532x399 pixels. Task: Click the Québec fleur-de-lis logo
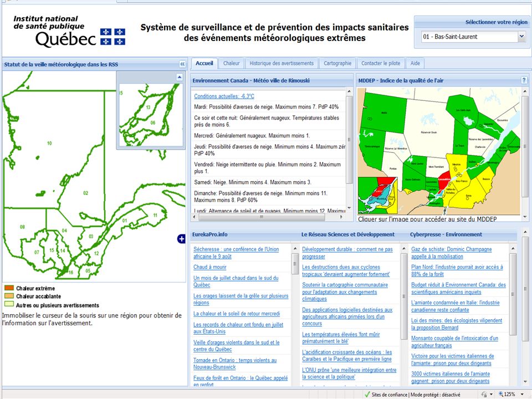[x=112, y=37]
